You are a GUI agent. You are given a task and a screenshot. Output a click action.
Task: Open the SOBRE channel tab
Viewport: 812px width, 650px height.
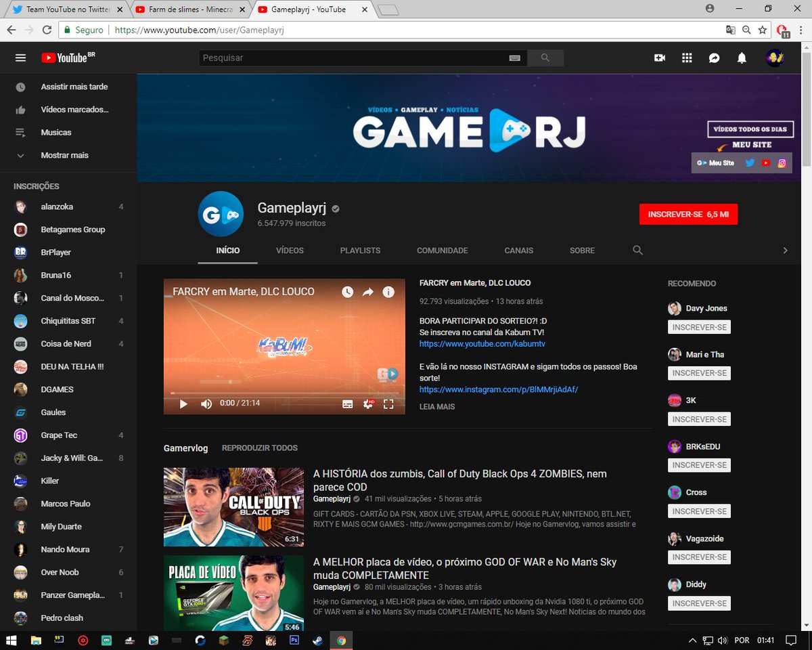582,251
